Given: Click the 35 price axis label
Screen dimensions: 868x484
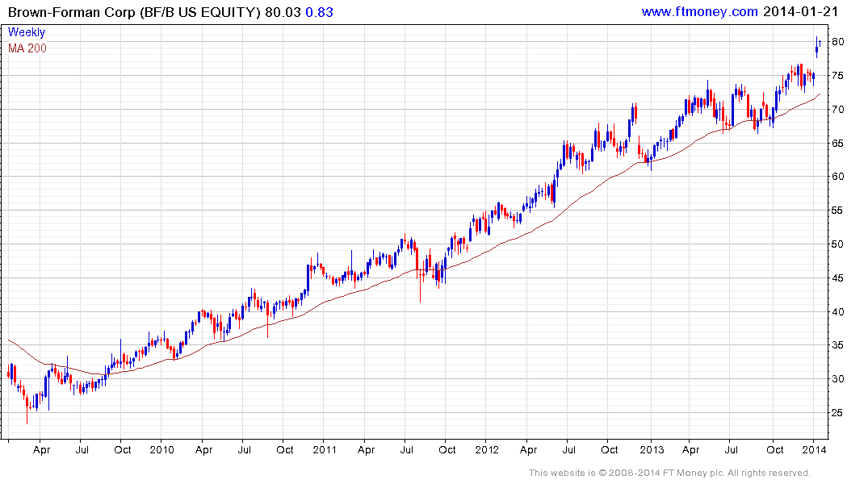Looking at the screenshot, I should click(x=837, y=345).
